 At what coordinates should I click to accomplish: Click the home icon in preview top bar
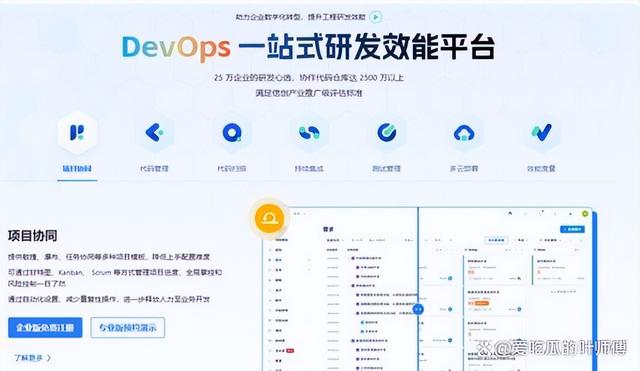click(x=510, y=213)
